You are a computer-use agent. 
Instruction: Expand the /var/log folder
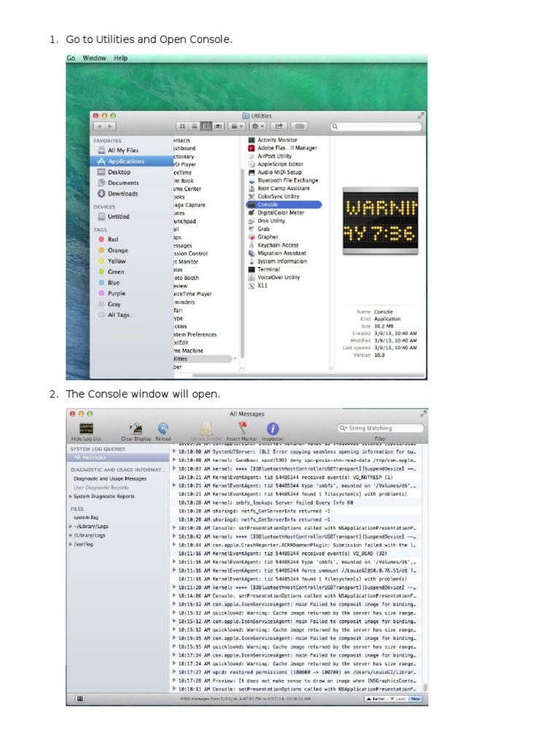click(71, 544)
